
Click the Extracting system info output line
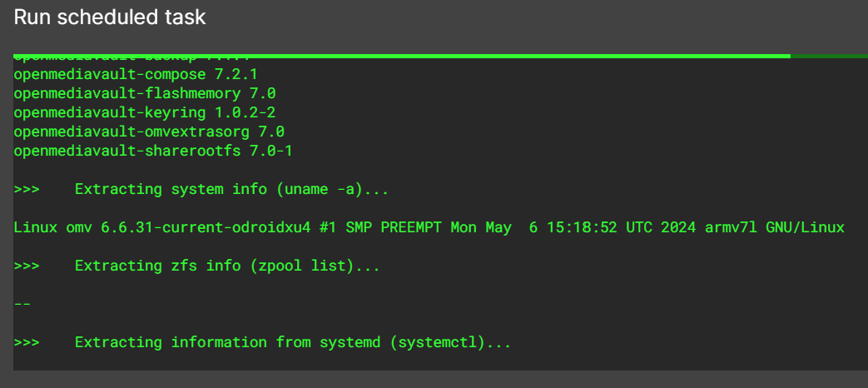point(201,189)
